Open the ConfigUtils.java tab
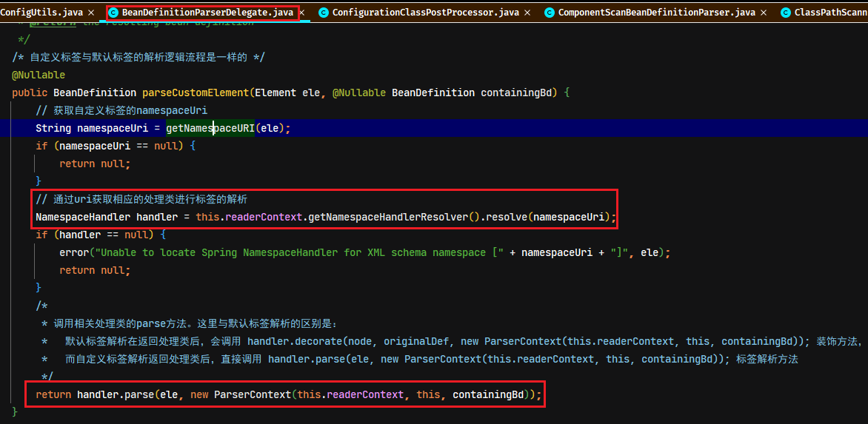The width and height of the screenshot is (868, 424). click(x=42, y=12)
